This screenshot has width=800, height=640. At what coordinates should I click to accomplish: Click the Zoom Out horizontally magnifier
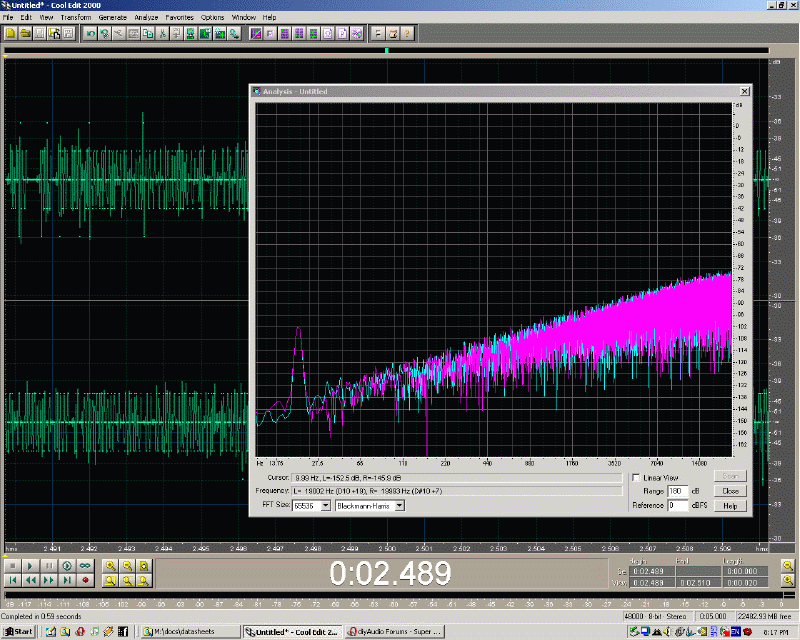coord(128,566)
